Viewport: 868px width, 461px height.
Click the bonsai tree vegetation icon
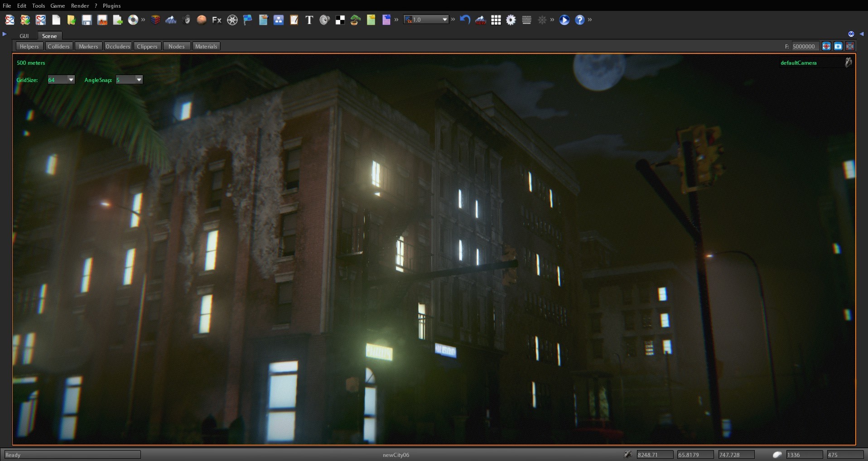[x=354, y=20]
